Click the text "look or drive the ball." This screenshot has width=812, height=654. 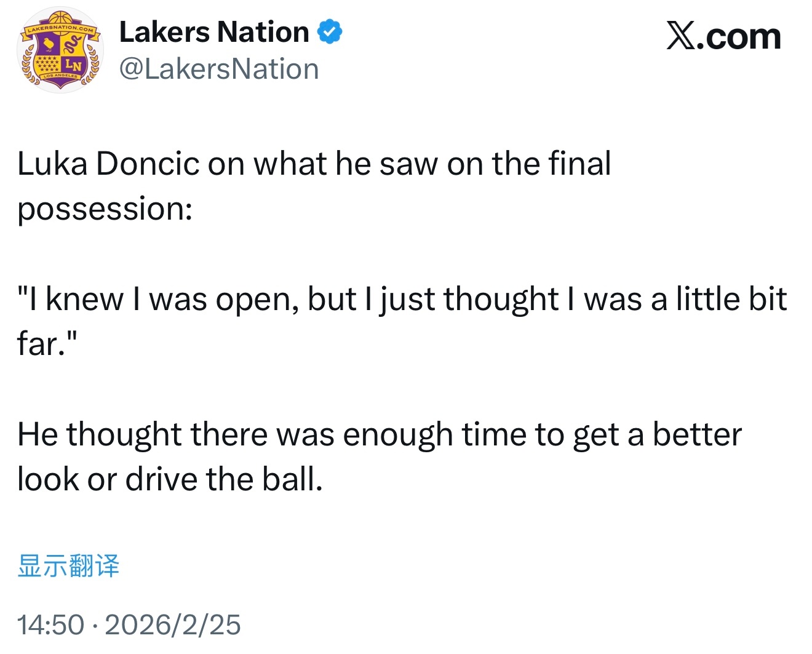tap(170, 479)
